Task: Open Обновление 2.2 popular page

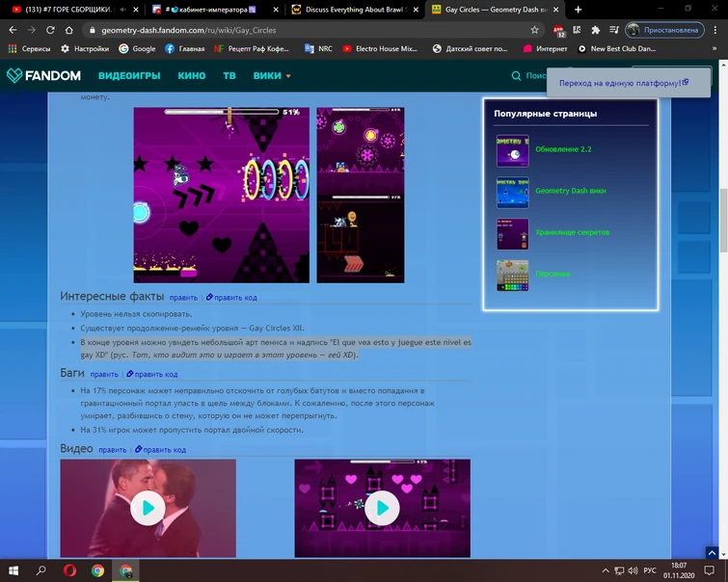Action: click(x=563, y=149)
